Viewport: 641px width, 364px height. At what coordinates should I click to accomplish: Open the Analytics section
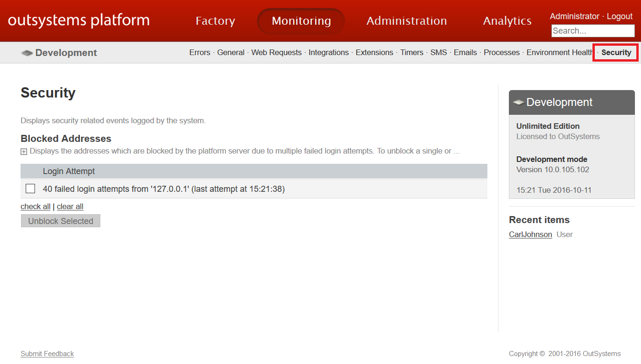[x=507, y=21]
